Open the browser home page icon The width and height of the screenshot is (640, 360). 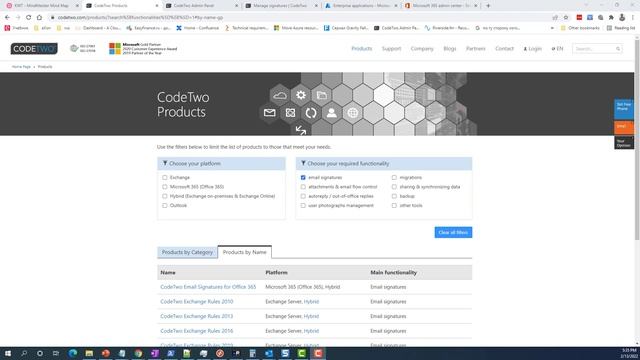(x=39, y=18)
